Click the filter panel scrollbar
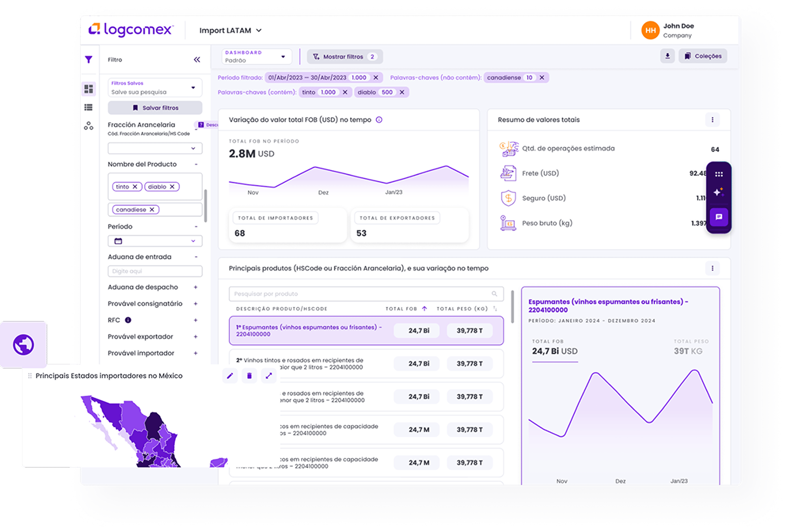The image size is (788, 532). 205,206
